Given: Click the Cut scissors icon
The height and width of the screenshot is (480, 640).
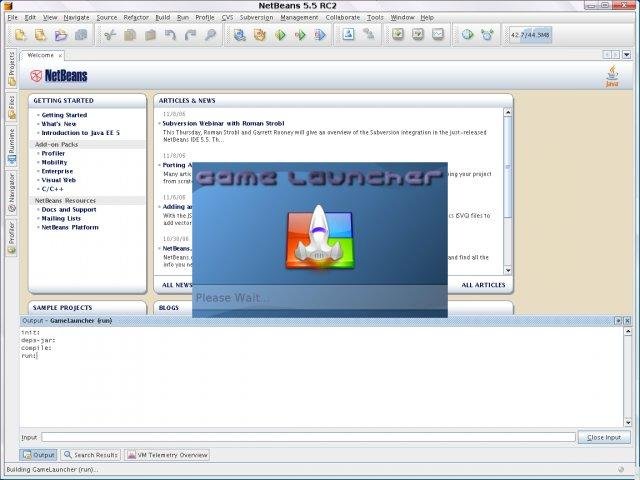Looking at the screenshot, I should pyautogui.click(x=110, y=35).
